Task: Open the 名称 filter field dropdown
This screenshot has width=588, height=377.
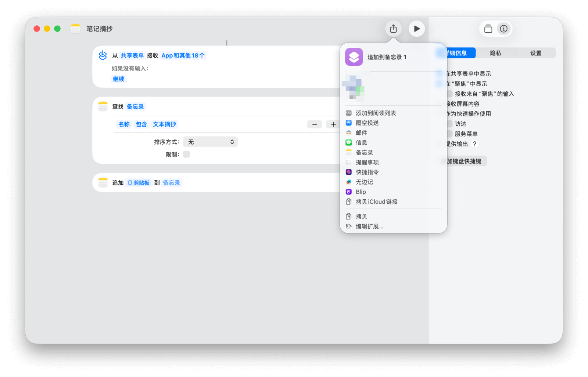Action: click(124, 124)
